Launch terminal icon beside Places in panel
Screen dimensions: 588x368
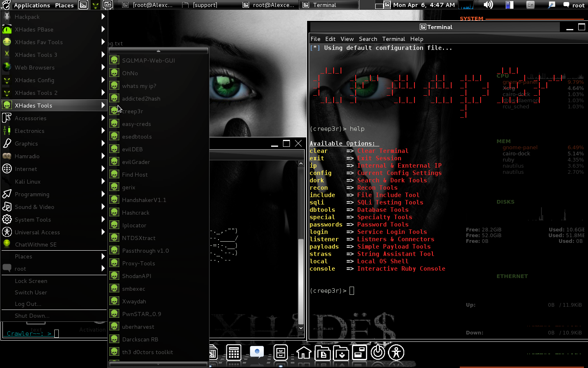(83, 5)
